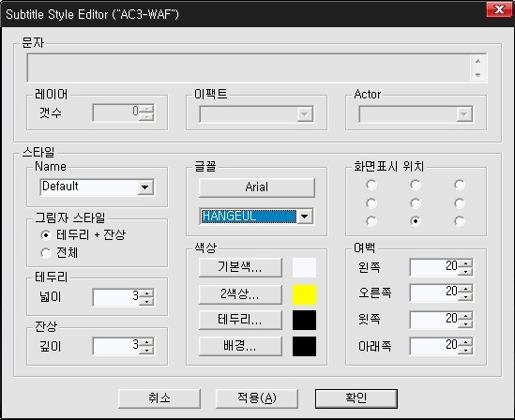
Task: Choose middle-center screen position radio
Action: click(416, 203)
